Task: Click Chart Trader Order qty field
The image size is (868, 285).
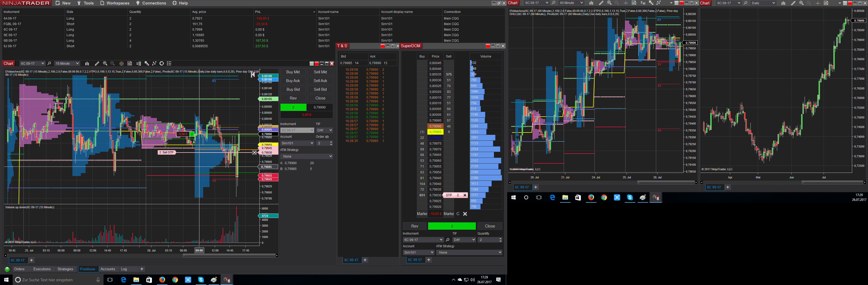Action: click(324, 143)
